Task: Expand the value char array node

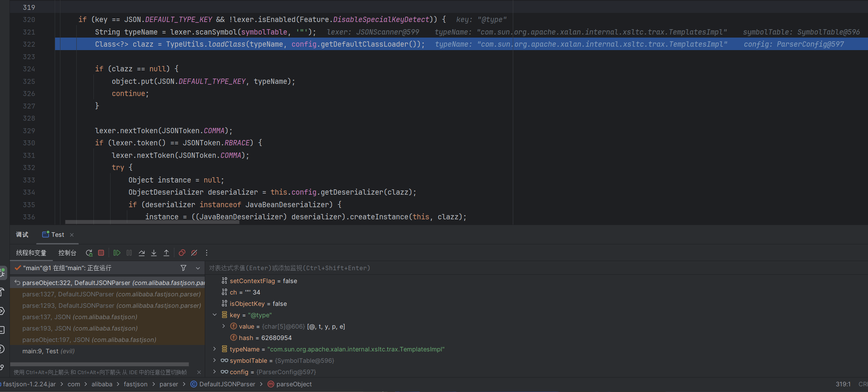Action: pyautogui.click(x=224, y=326)
